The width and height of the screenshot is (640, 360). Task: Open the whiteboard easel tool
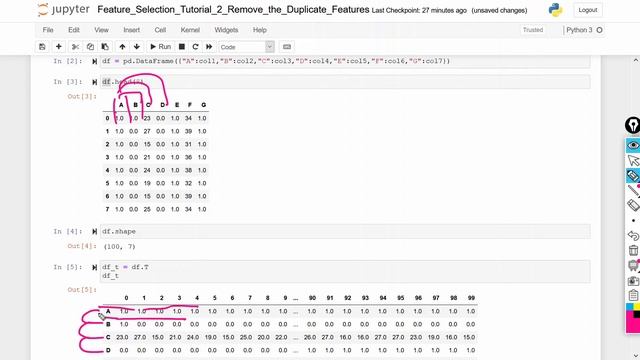(x=633, y=265)
